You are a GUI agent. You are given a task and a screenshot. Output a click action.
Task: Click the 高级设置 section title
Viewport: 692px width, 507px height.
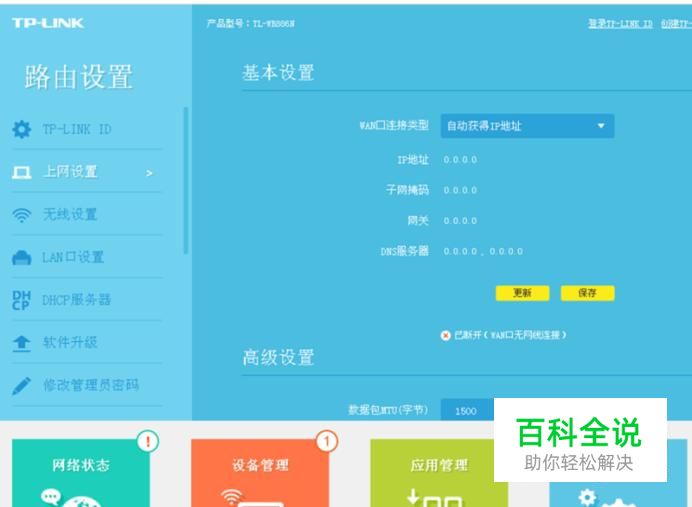coord(278,357)
